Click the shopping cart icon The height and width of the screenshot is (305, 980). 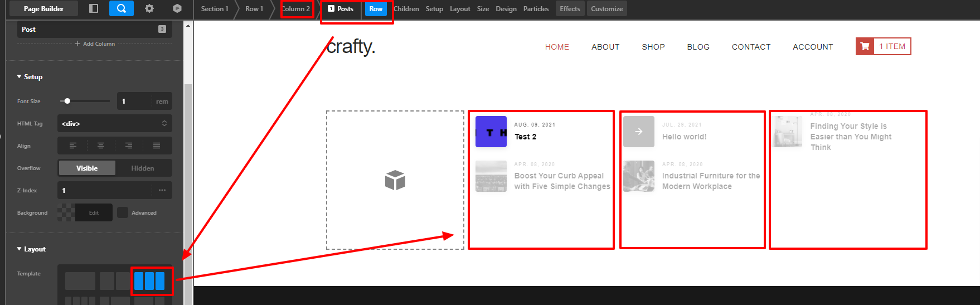coord(865,46)
